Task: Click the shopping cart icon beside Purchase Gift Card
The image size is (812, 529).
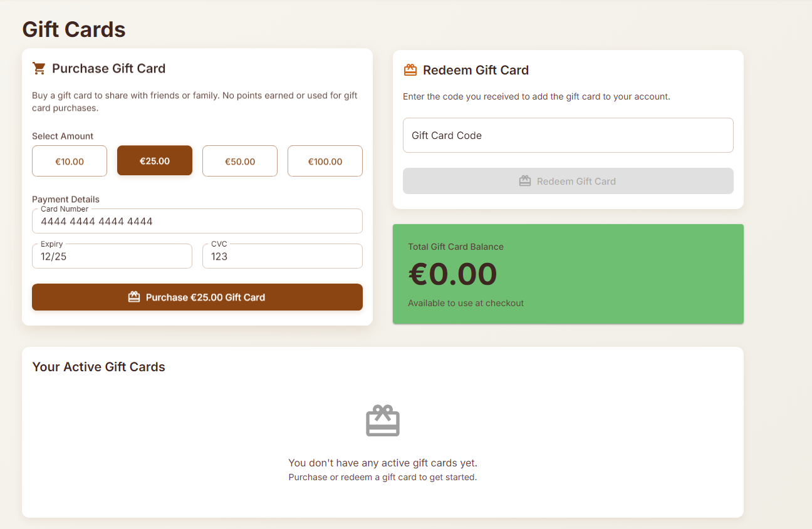Action: pyautogui.click(x=39, y=68)
